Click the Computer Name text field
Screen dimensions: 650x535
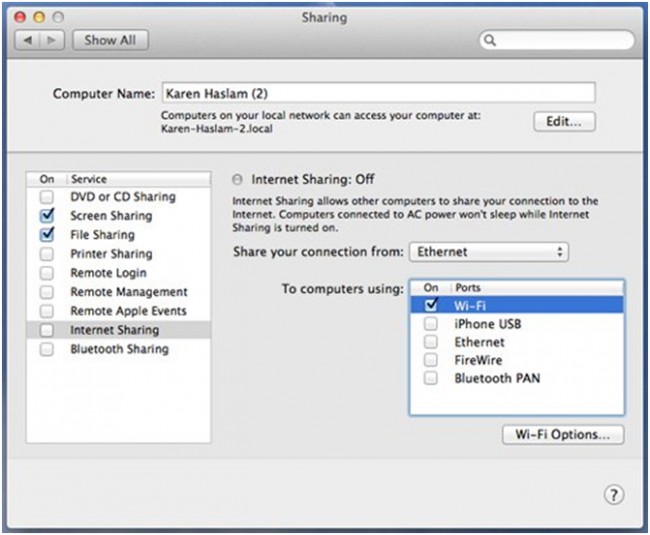click(x=378, y=93)
